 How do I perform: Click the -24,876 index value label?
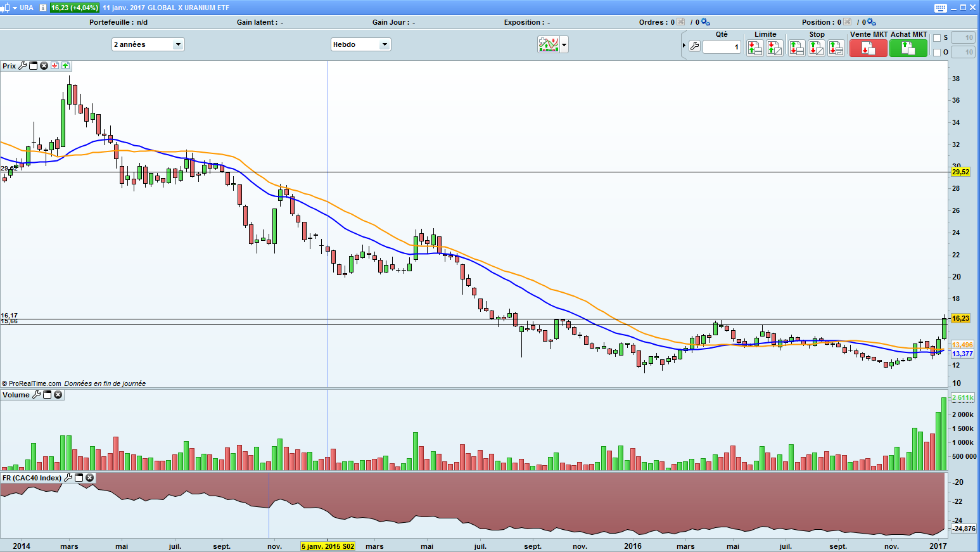pyautogui.click(x=964, y=529)
